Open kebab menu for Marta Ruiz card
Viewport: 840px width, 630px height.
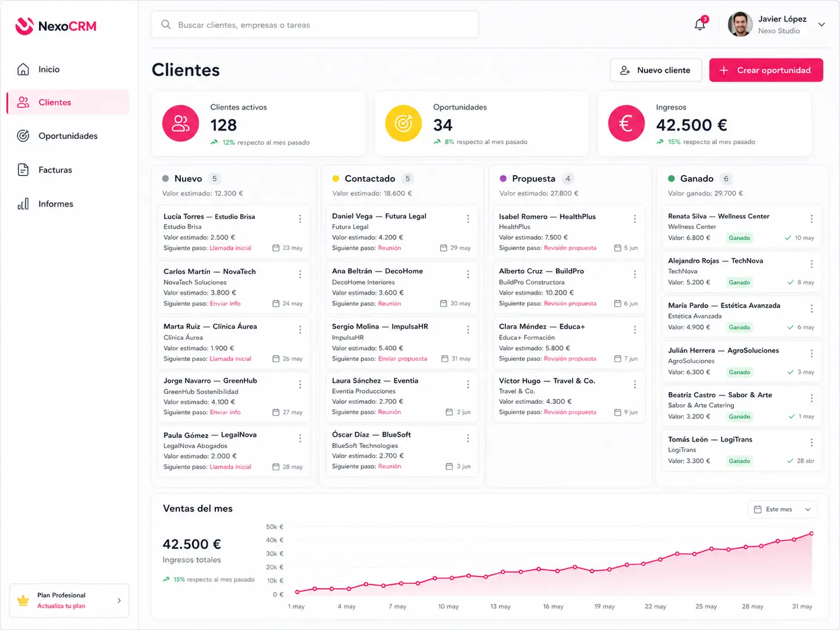click(300, 330)
